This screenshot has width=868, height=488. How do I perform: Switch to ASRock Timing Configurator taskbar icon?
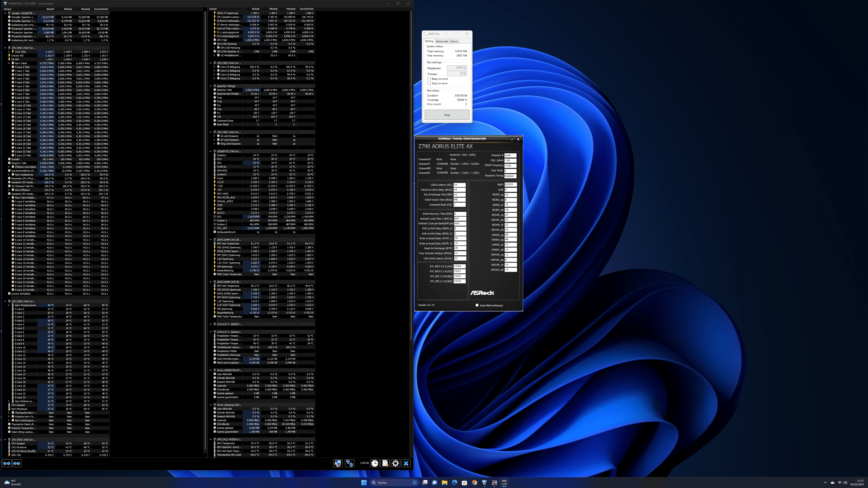[x=504, y=483]
